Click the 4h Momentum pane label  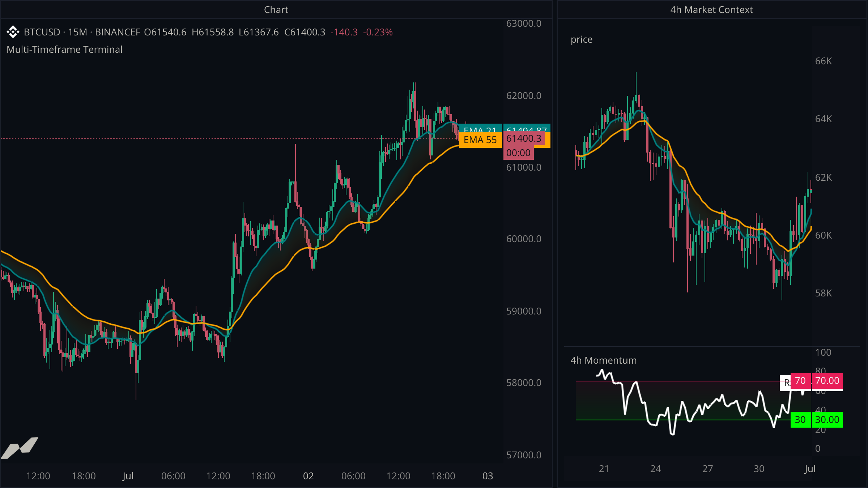tap(603, 360)
